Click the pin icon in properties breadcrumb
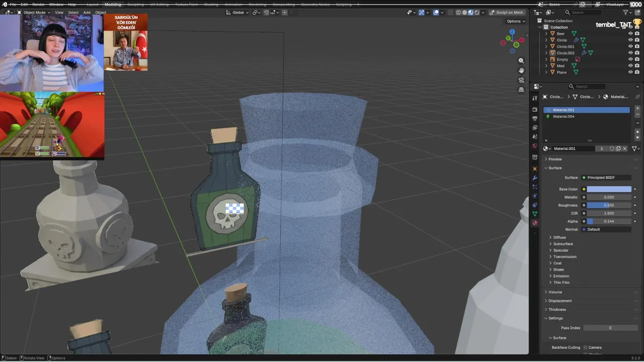The image size is (644, 362). [637, 97]
